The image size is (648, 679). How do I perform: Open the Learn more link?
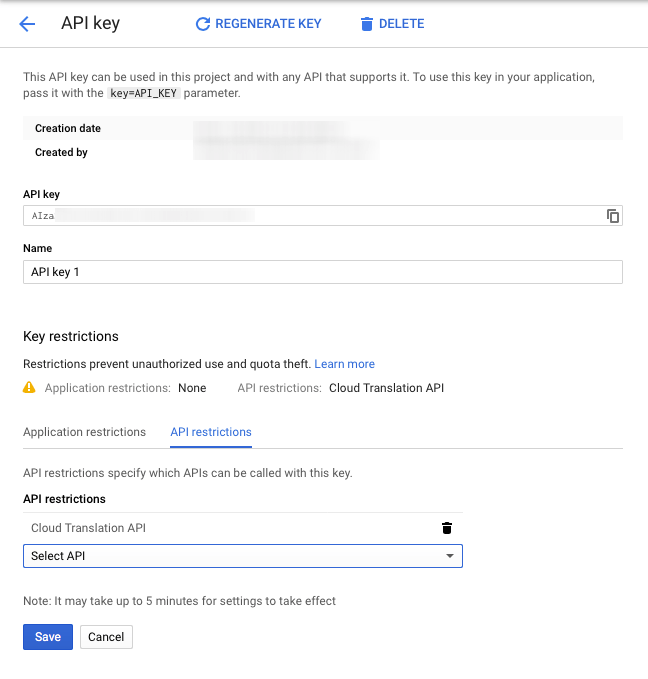pyautogui.click(x=345, y=364)
